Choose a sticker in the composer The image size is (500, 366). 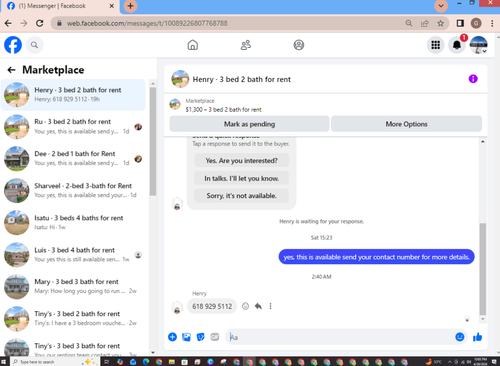tap(201, 337)
